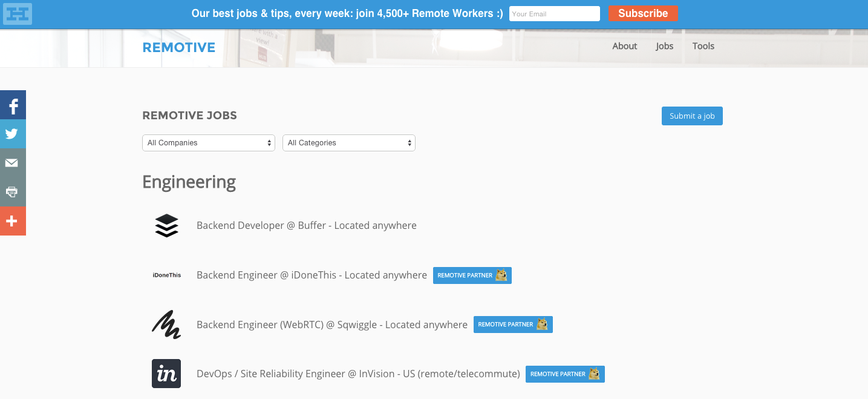This screenshot has height=399, width=868.
Task: Click the Buffer company logo
Action: point(166,225)
